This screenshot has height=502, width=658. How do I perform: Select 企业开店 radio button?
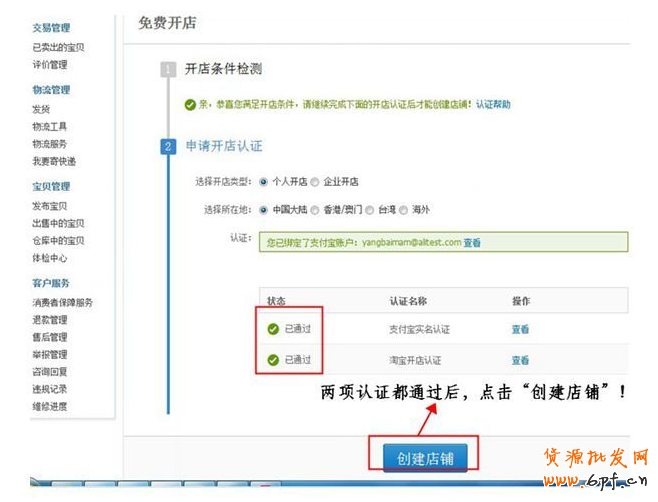click(315, 182)
